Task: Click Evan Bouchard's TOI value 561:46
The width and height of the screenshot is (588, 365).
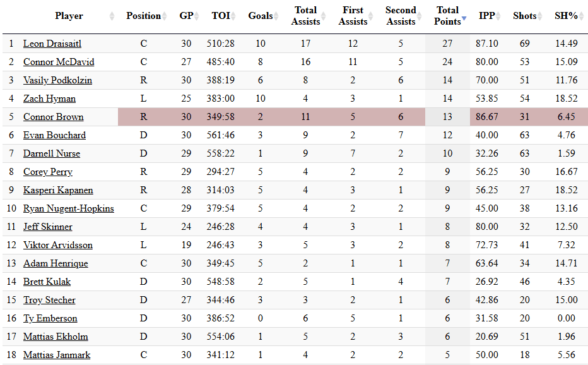Action: [x=221, y=135]
